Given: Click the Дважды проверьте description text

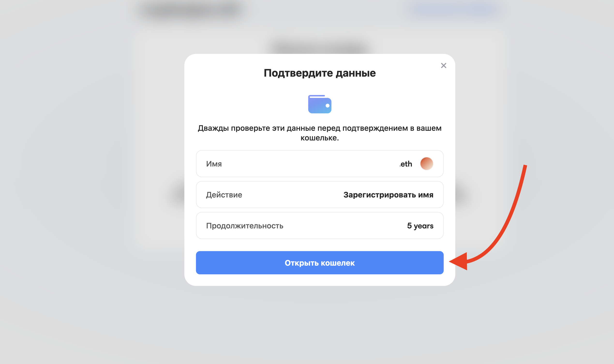Looking at the screenshot, I should coord(320,133).
